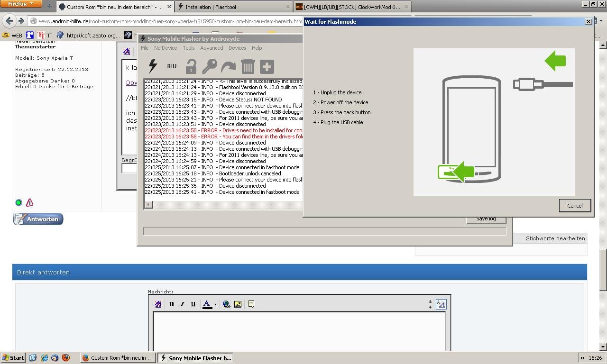Open the No Device menu
607x364 pixels.
pyautogui.click(x=166, y=48)
